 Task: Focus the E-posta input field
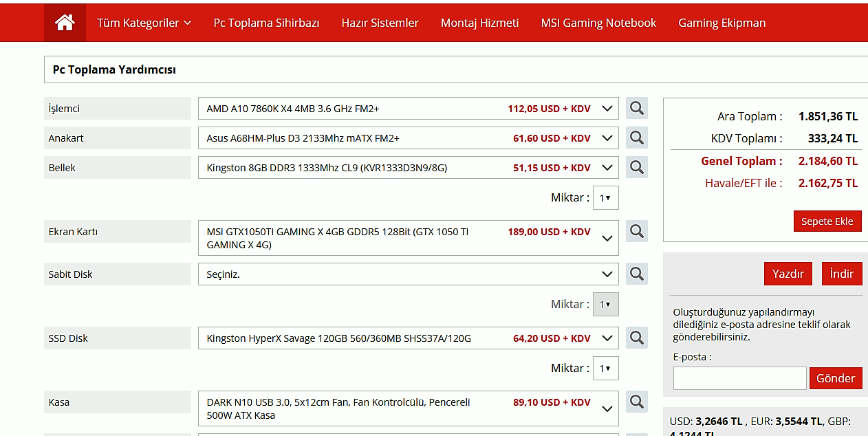coord(739,378)
